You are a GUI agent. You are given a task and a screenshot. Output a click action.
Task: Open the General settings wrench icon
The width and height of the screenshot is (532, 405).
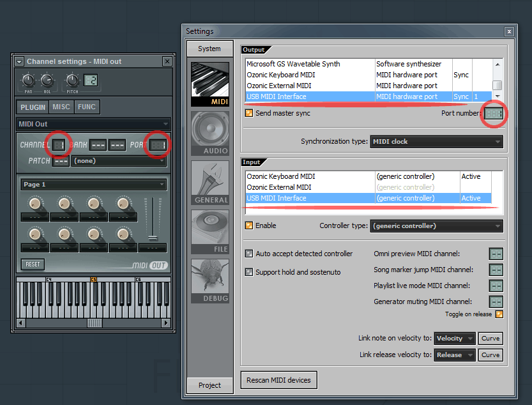click(x=210, y=183)
